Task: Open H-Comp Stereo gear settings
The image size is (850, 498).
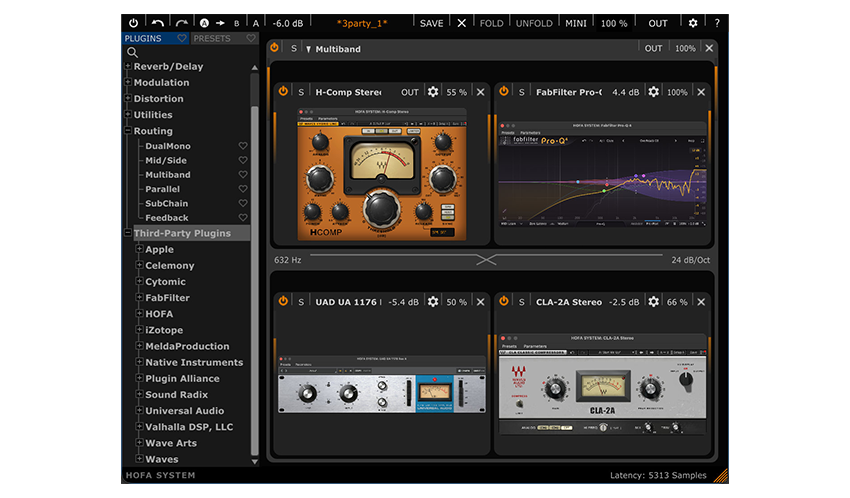Action: pos(433,92)
